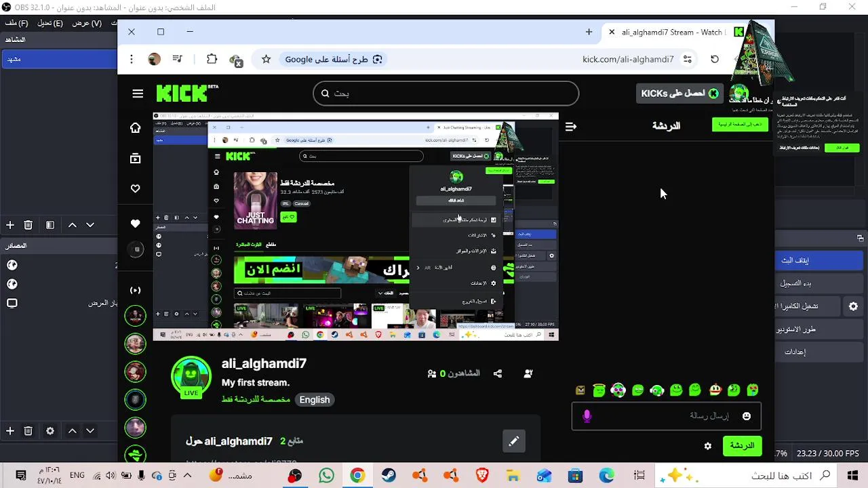Image resolution: width=868 pixels, height=488 pixels.
Task: Open the تحرير (E) menu in OBS
Action: pos(50,23)
